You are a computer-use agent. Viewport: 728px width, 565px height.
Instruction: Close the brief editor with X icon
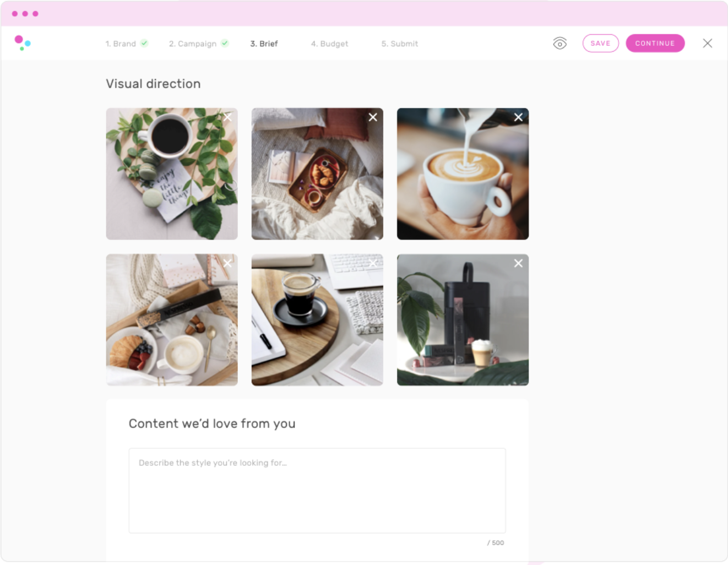708,43
